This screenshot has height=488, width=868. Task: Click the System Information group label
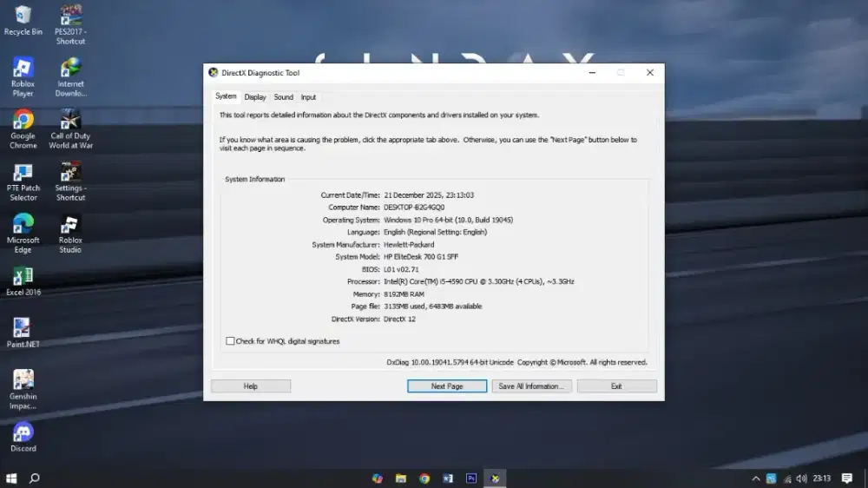(254, 180)
